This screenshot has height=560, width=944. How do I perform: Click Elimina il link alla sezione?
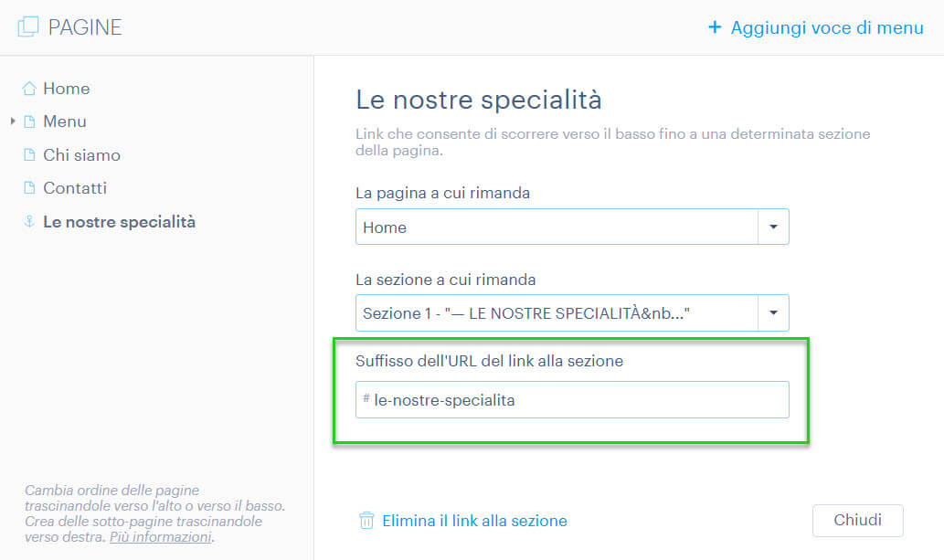coord(474,521)
